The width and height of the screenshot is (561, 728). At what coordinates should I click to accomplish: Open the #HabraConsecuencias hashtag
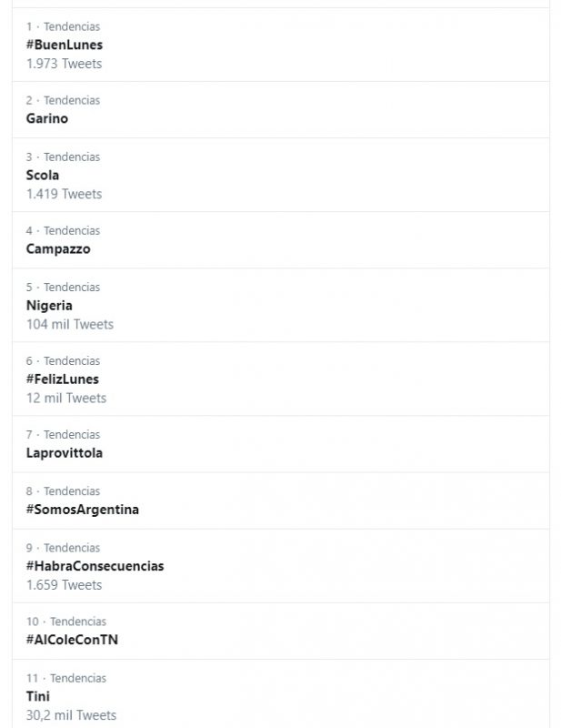click(95, 565)
